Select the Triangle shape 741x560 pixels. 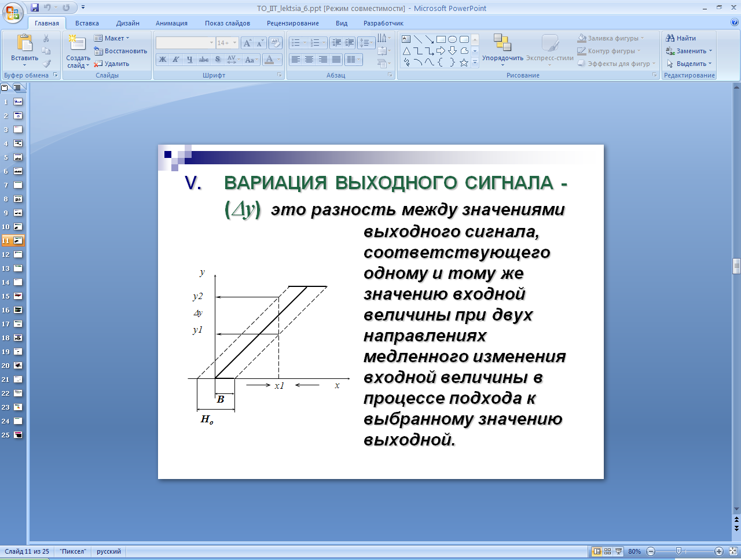[x=406, y=51]
